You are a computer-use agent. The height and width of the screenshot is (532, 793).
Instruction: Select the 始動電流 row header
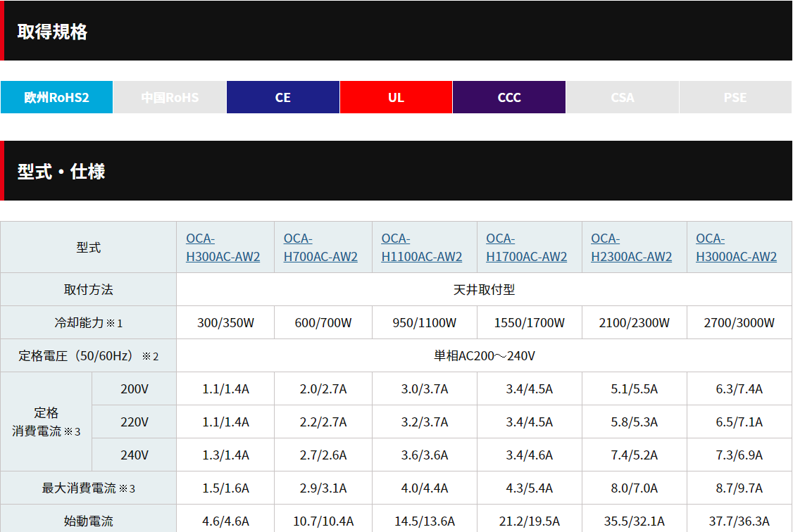88,521
